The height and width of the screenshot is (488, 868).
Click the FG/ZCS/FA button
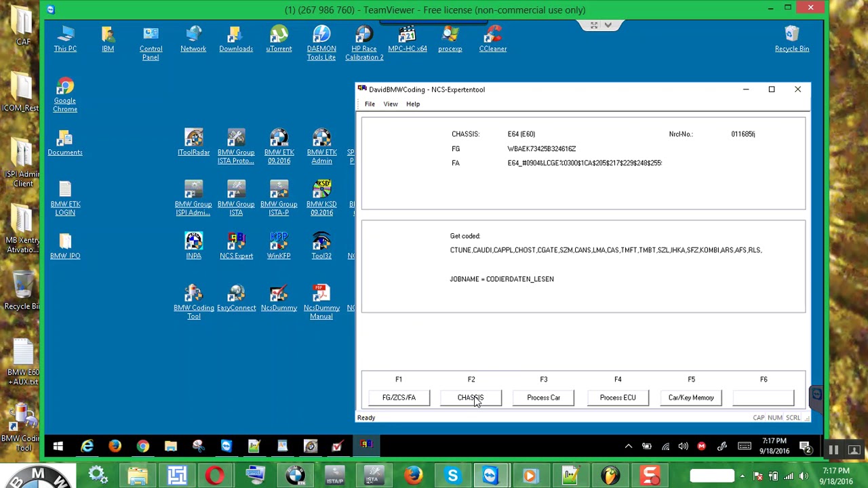point(399,398)
